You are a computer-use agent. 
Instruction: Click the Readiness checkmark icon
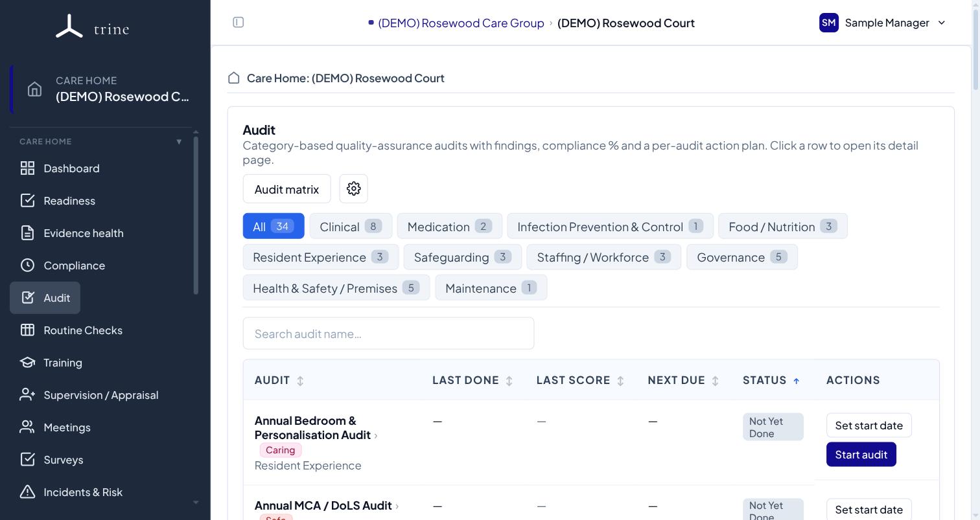(x=27, y=201)
